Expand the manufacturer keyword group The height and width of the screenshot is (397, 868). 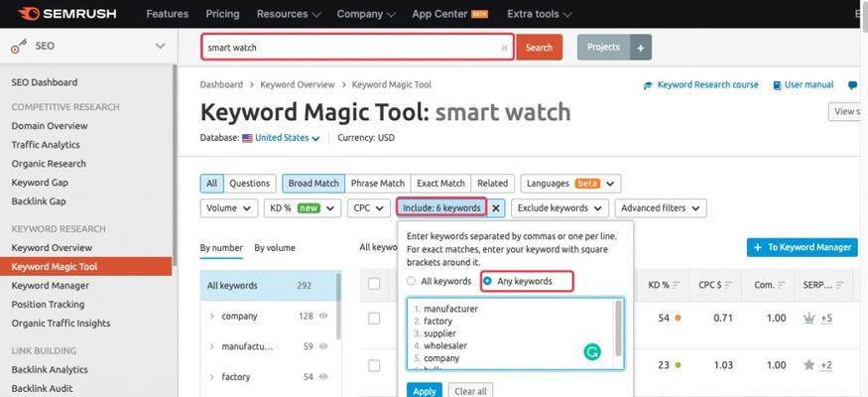[x=212, y=346]
